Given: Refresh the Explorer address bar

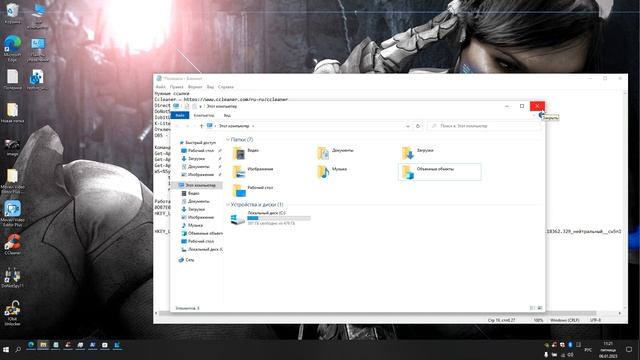Looking at the screenshot, I should 418,126.
